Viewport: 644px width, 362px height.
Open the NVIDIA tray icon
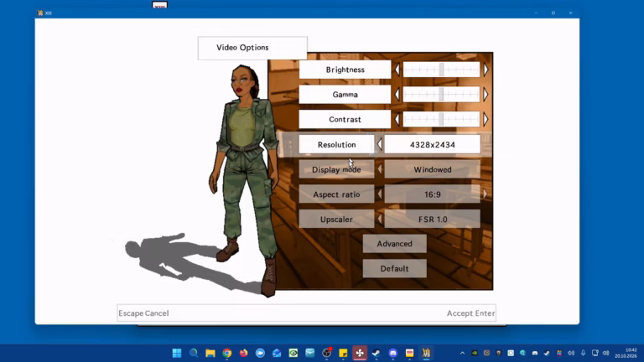coord(475,353)
